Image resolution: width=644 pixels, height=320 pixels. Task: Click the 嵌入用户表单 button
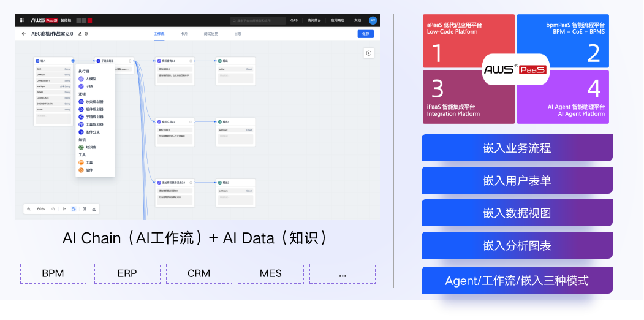517,180
